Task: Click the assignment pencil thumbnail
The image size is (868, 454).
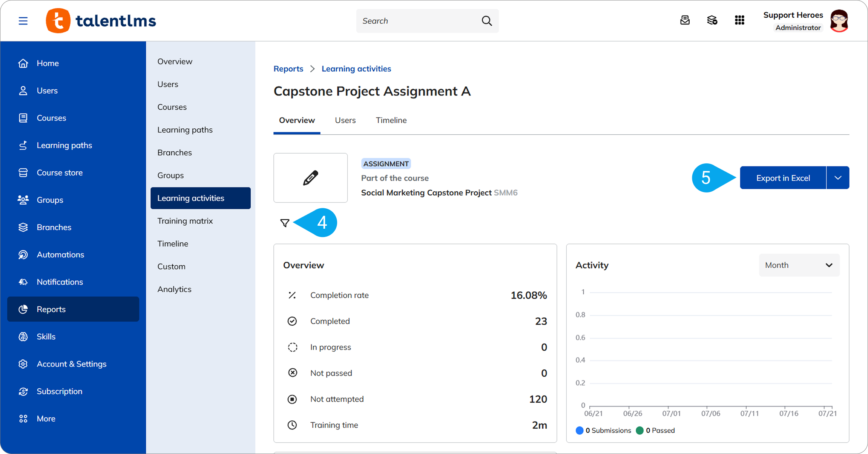Action: pos(310,178)
